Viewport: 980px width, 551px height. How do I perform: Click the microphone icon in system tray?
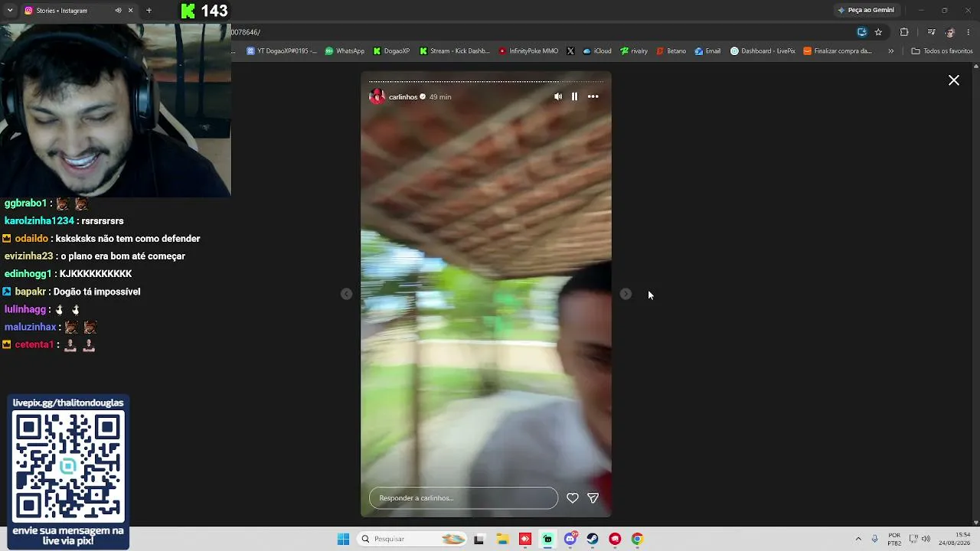tap(875, 539)
